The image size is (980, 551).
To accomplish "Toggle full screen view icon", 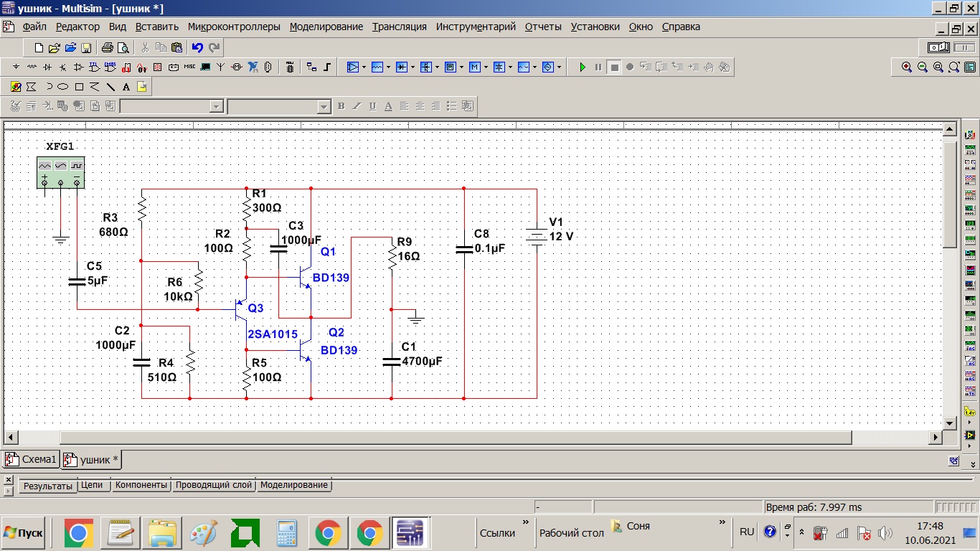I will pyautogui.click(x=970, y=67).
